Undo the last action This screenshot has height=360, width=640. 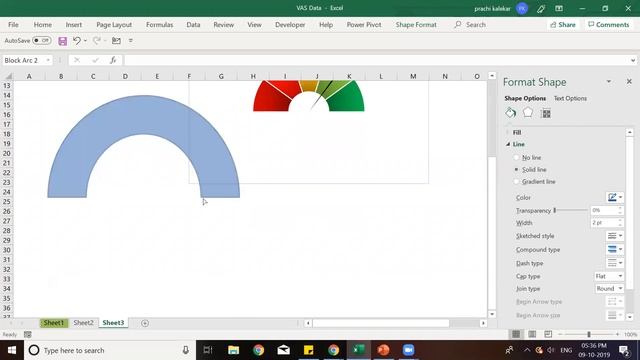[77, 40]
